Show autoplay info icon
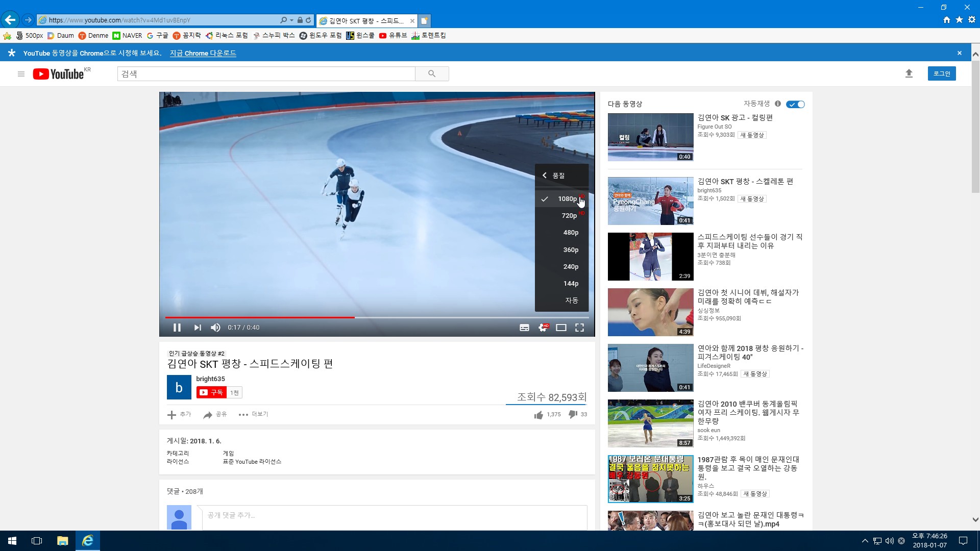Viewport: 980px width, 551px height. point(777,104)
